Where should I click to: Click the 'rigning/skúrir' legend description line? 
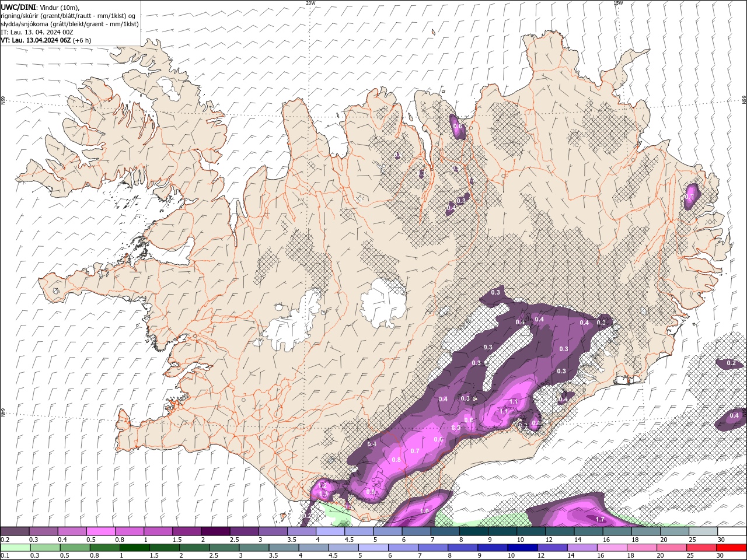[x=68, y=16]
